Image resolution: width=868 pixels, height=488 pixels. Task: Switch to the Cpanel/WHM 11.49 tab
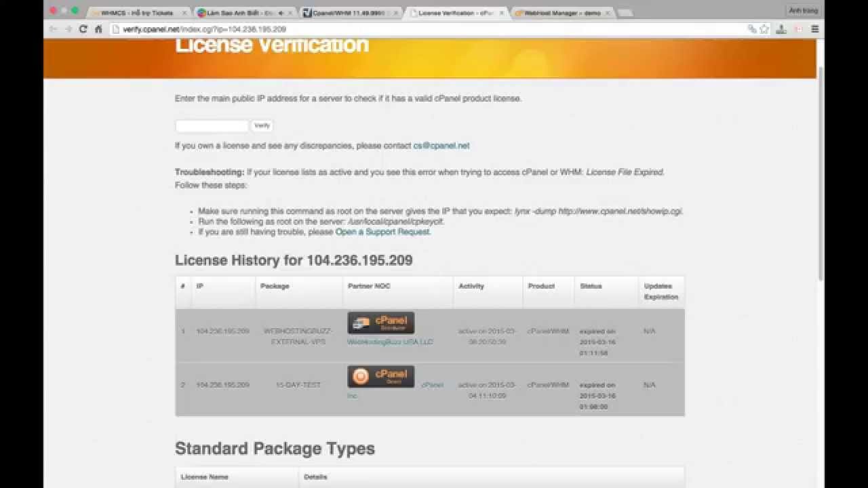tap(351, 13)
